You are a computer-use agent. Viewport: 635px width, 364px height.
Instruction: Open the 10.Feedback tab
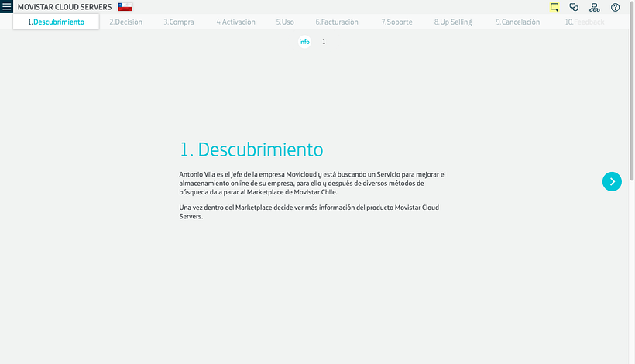(585, 22)
